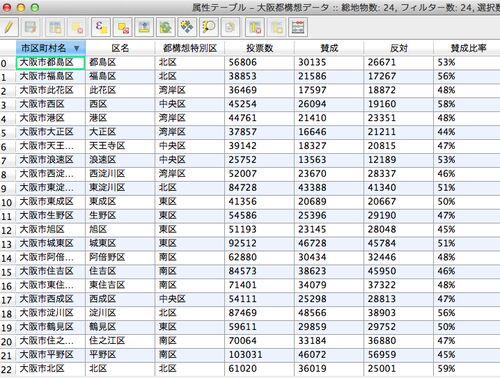
Task: Click the sort arrow in 市区町村名 header
Action: tap(77, 48)
